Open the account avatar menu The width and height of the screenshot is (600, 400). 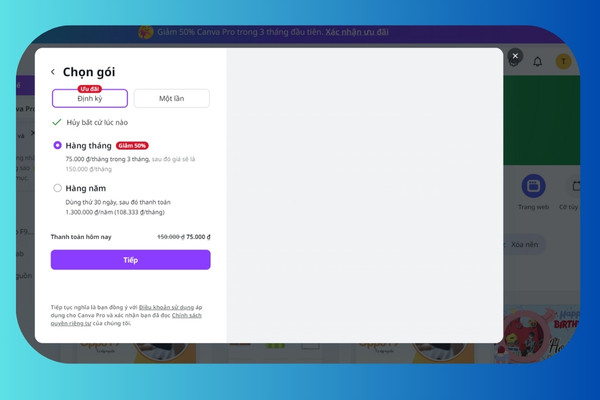(563, 61)
